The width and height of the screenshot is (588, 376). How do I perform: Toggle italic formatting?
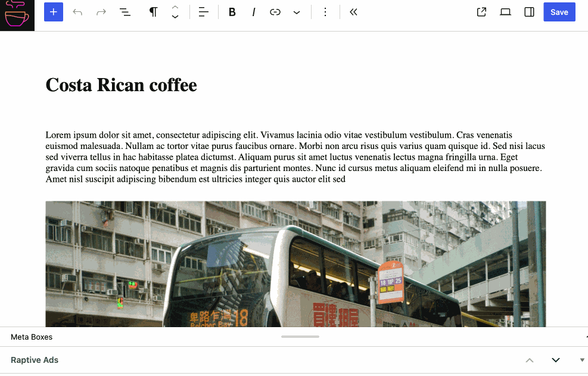(254, 12)
